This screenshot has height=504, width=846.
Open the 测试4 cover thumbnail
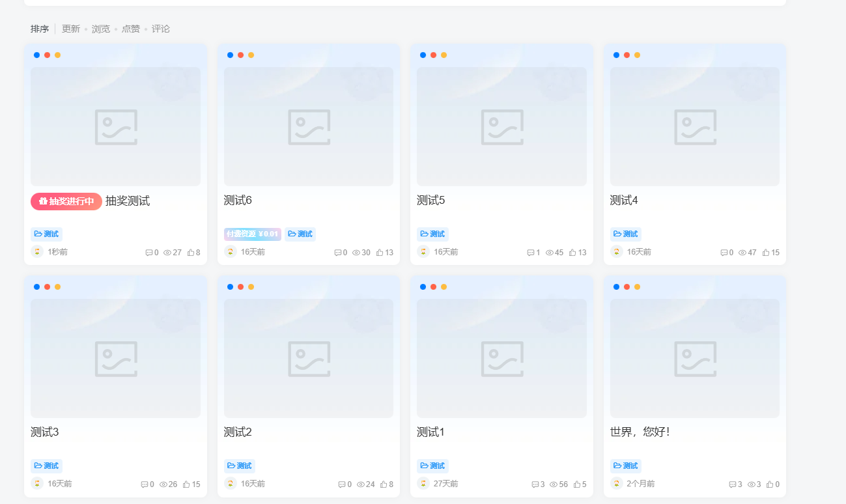click(695, 126)
